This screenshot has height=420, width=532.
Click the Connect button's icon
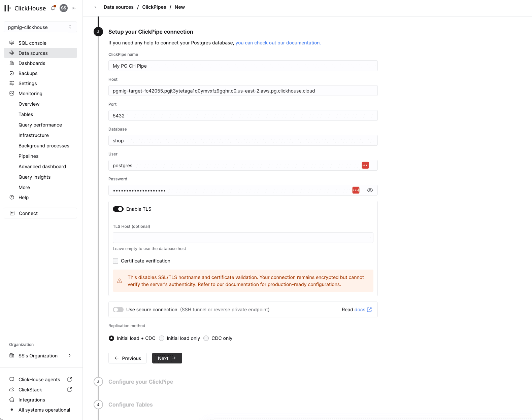tap(12, 213)
